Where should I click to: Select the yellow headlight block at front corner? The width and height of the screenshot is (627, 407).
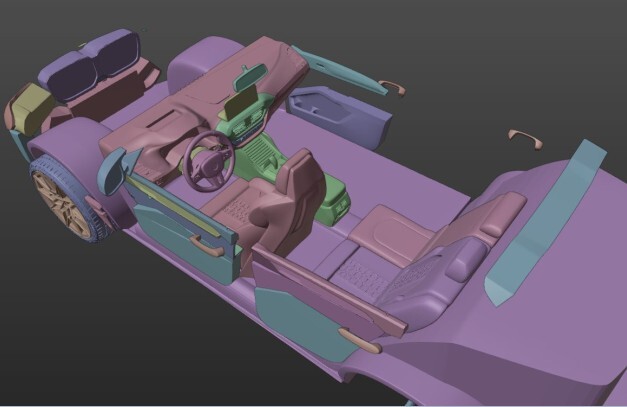(30, 108)
